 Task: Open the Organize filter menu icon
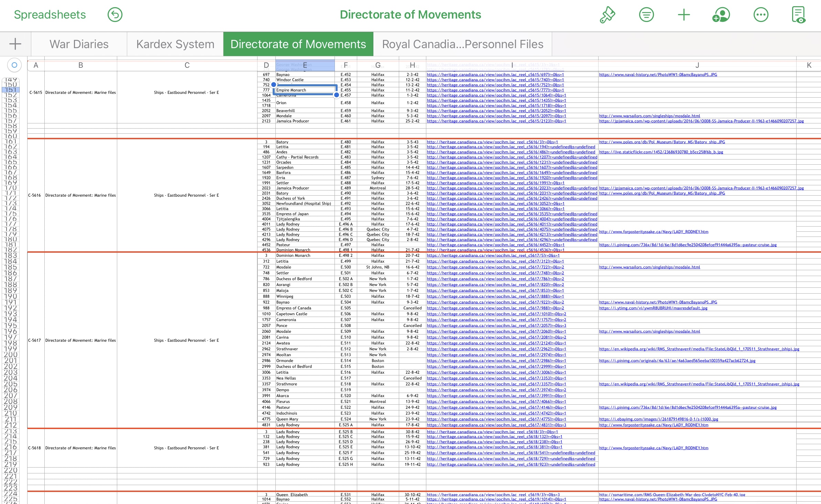coord(646,15)
